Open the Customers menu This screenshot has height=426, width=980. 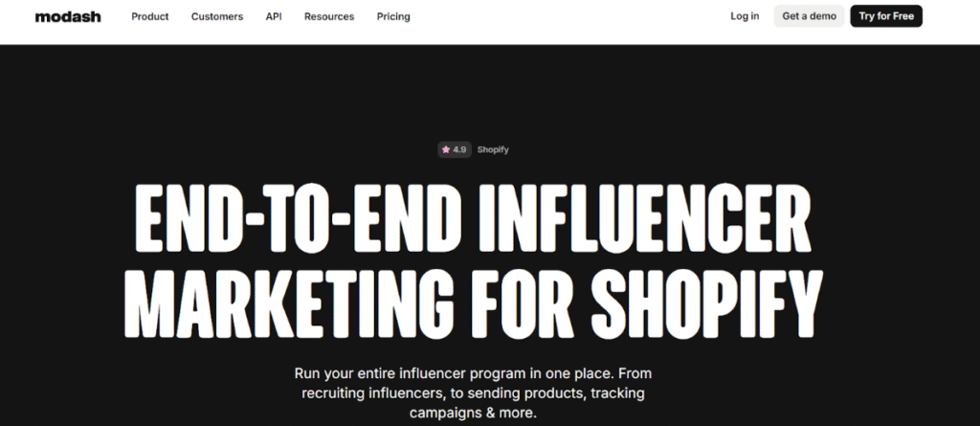pyautogui.click(x=217, y=16)
